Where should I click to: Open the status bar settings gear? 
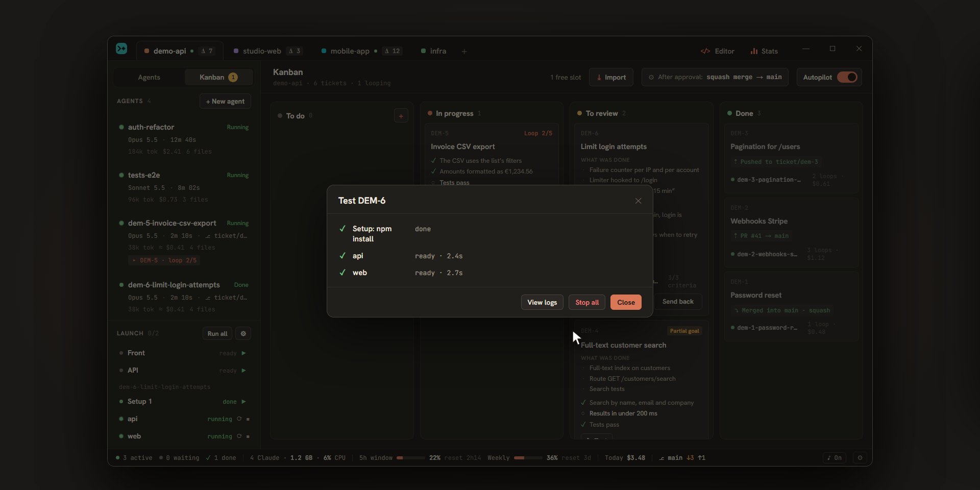click(x=860, y=458)
